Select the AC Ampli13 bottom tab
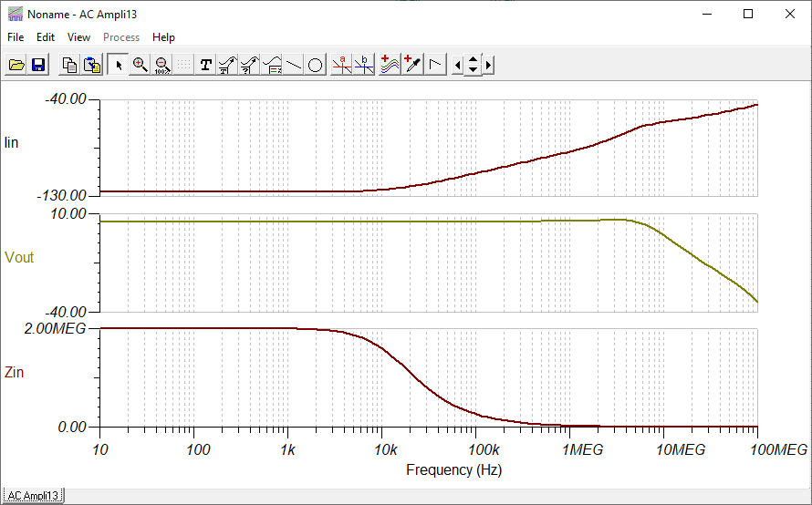The image size is (812, 505). 33,495
